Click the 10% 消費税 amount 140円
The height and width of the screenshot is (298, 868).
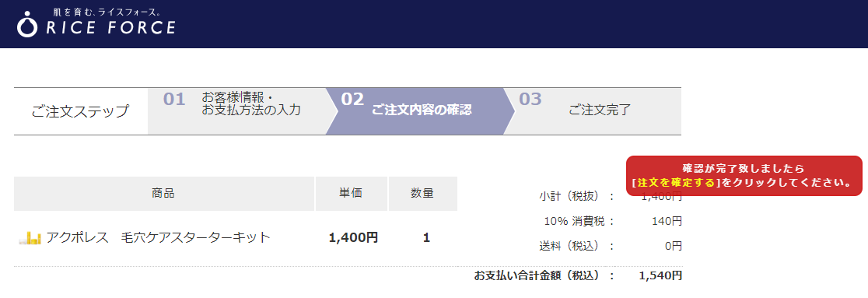[667, 222]
